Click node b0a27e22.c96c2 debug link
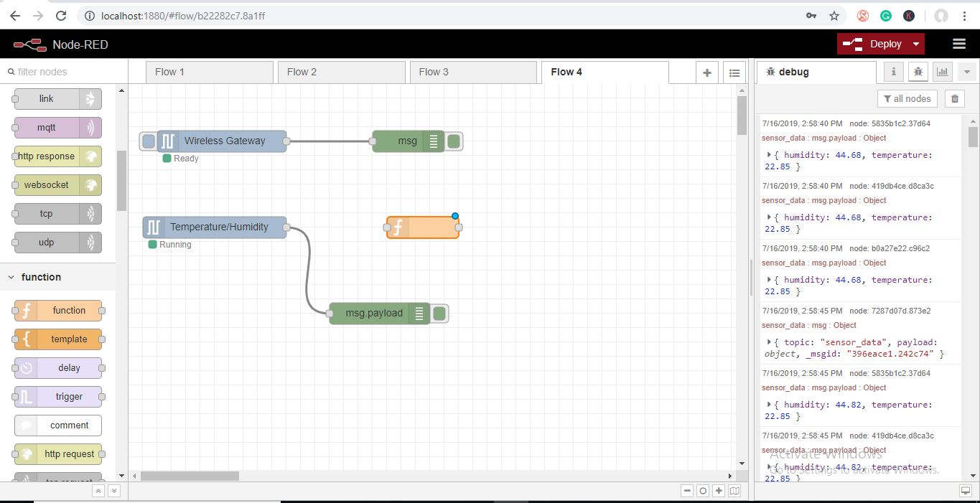This screenshot has width=980, height=503. pos(890,248)
